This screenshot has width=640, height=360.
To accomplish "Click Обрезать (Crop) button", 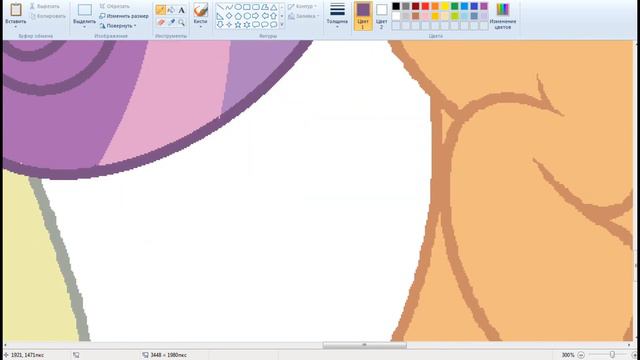I will (x=115, y=7).
